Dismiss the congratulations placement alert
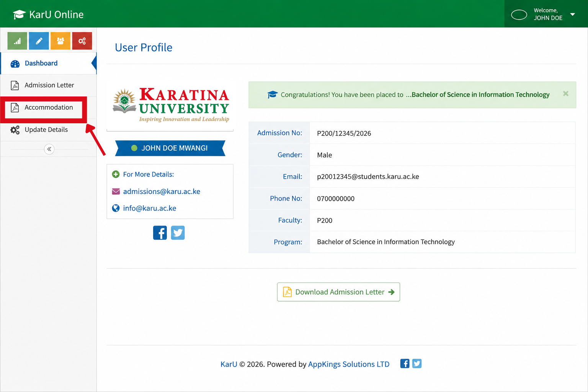588x392 pixels. point(565,94)
